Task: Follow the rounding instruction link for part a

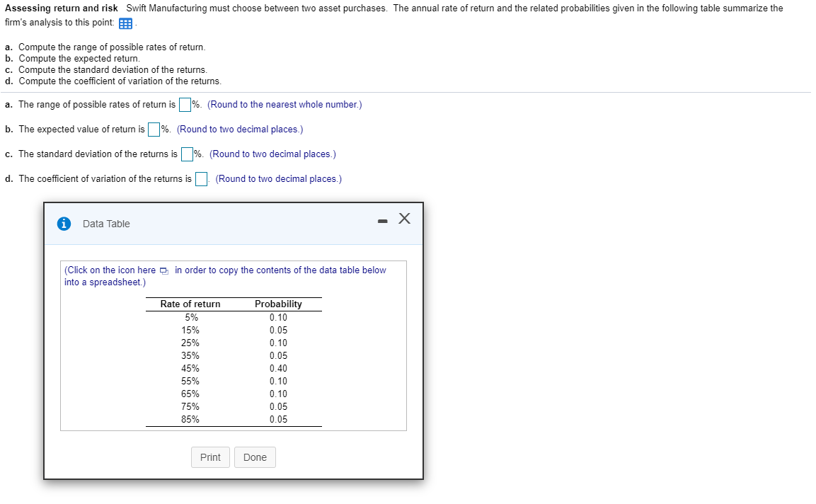Action: 284,104
